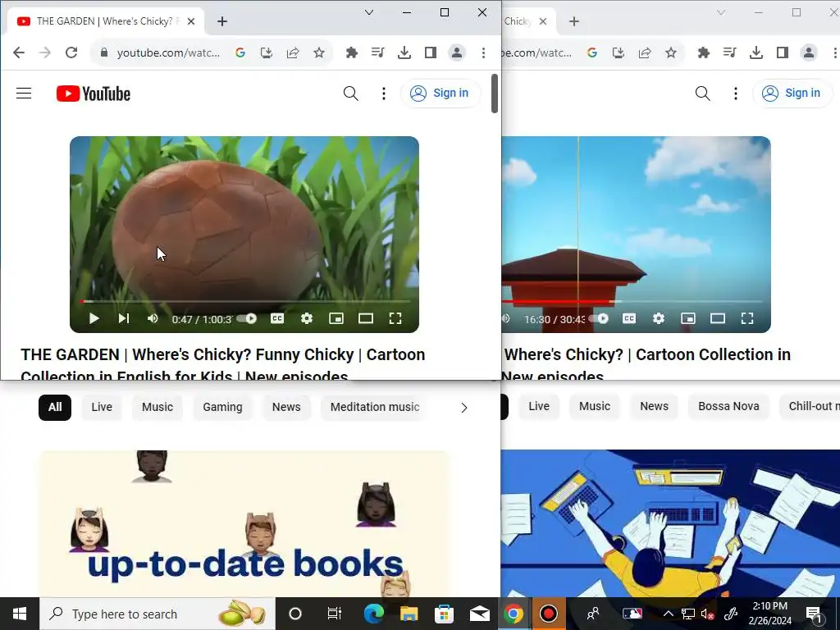840x630 pixels.
Task: Select Bossa Nova filter chip
Action: coord(728,407)
